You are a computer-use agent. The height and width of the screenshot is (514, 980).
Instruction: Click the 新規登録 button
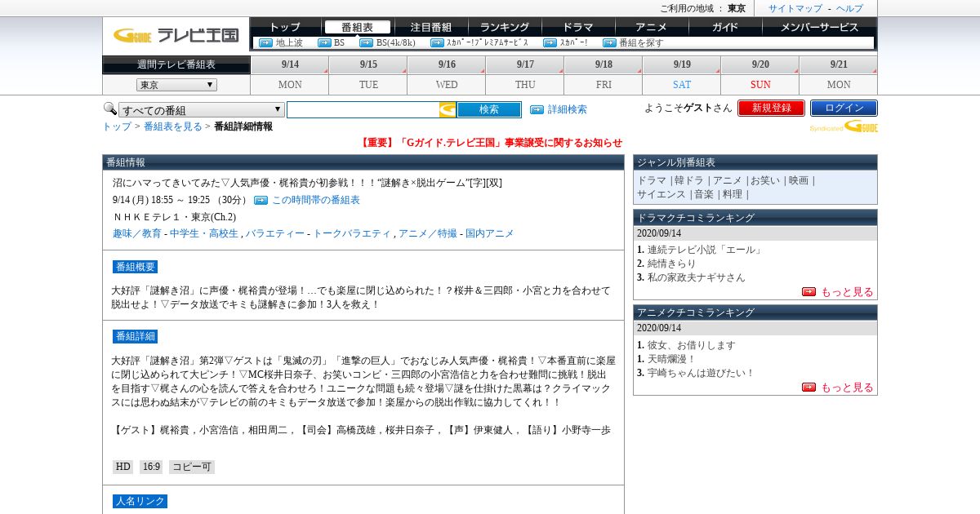click(x=771, y=108)
